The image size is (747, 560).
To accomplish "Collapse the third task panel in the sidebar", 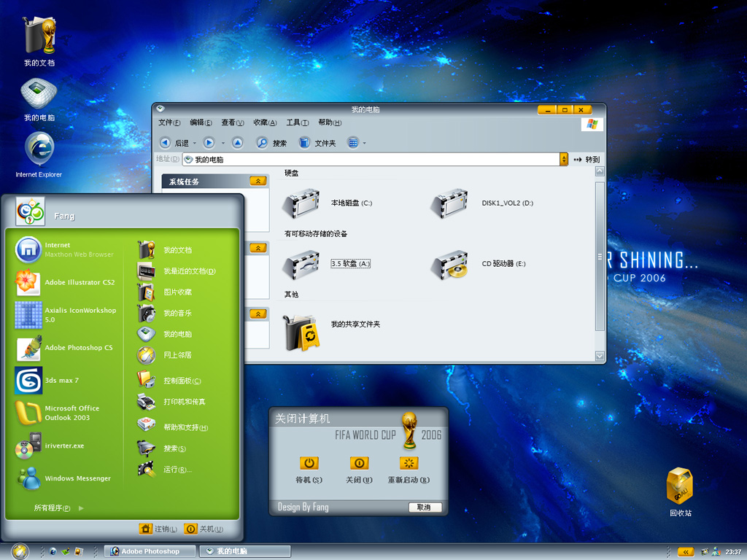I will coord(258,314).
